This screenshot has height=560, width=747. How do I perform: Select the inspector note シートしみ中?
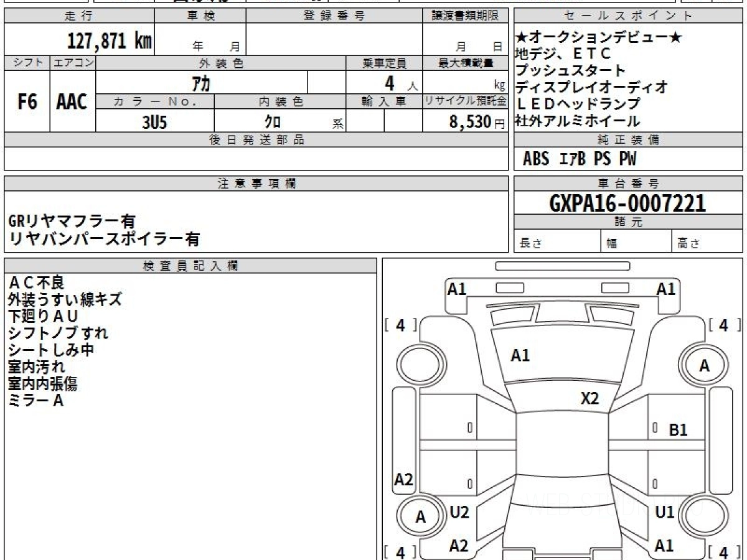click(51, 350)
